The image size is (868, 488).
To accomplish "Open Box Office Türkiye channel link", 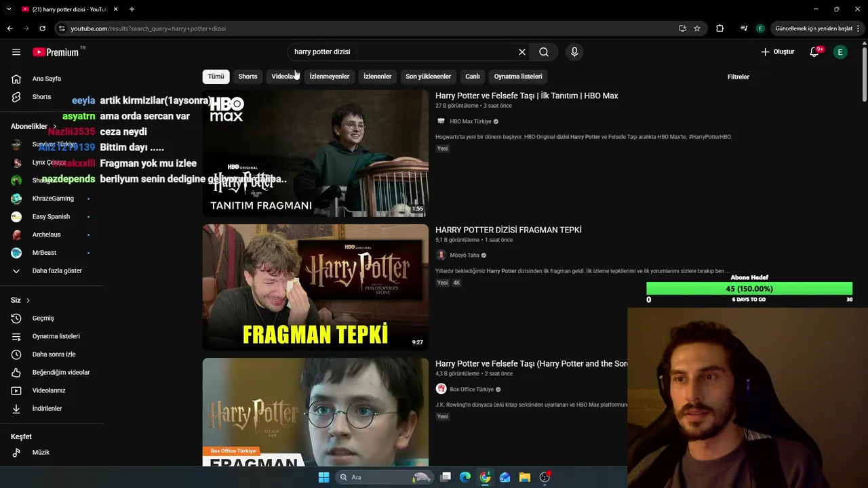I will [472, 390].
